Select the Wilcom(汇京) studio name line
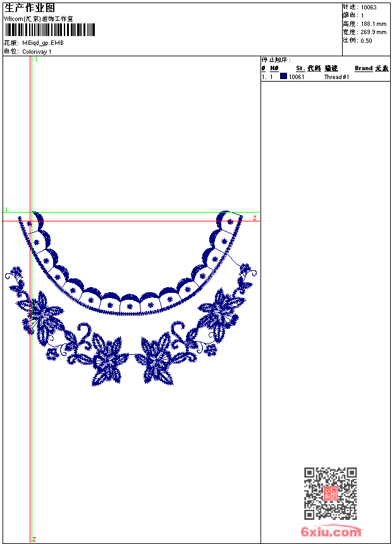The width and height of the screenshot is (392, 544). 38,19
